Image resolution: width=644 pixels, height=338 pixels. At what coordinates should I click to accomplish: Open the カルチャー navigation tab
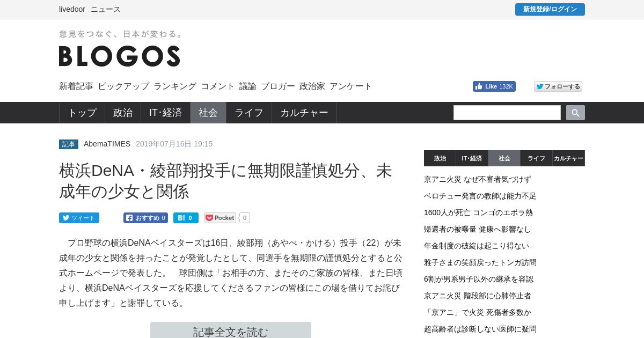304,113
